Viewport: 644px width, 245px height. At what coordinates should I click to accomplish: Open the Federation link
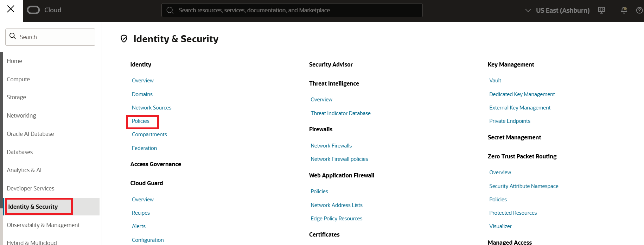[145, 148]
